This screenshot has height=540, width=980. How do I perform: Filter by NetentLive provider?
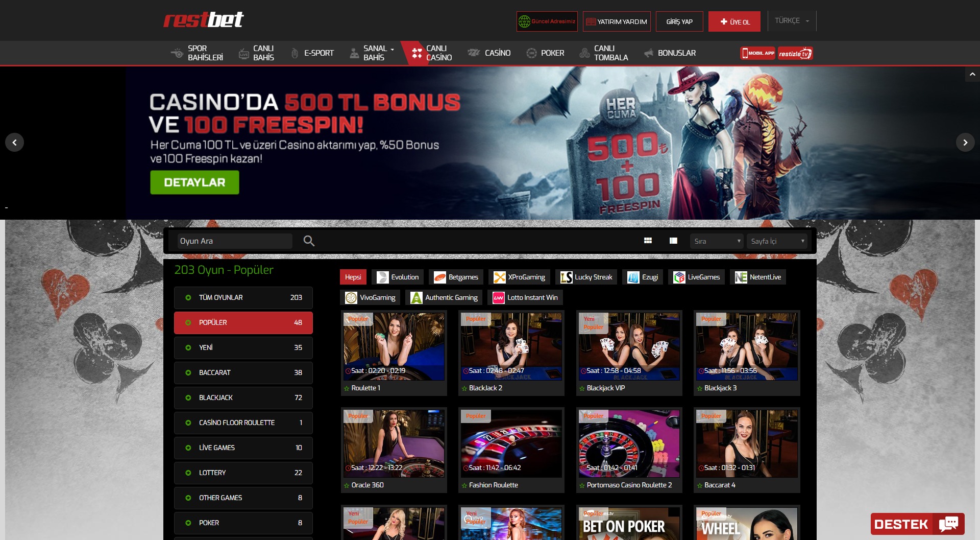click(758, 277)
